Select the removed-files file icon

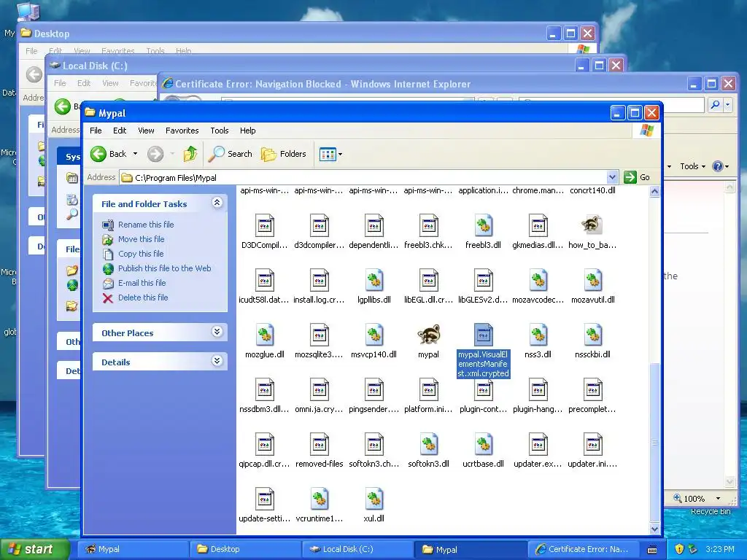(320, 444)
